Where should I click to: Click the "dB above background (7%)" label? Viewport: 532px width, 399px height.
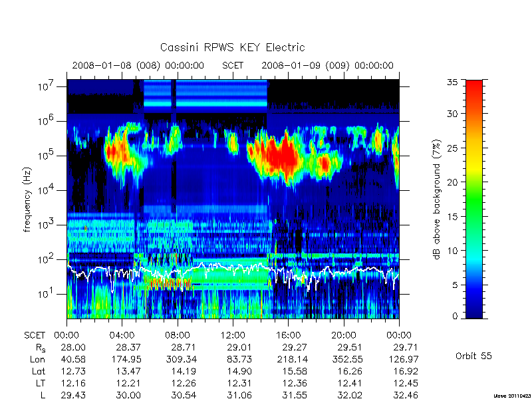click(x=437, y=199)
